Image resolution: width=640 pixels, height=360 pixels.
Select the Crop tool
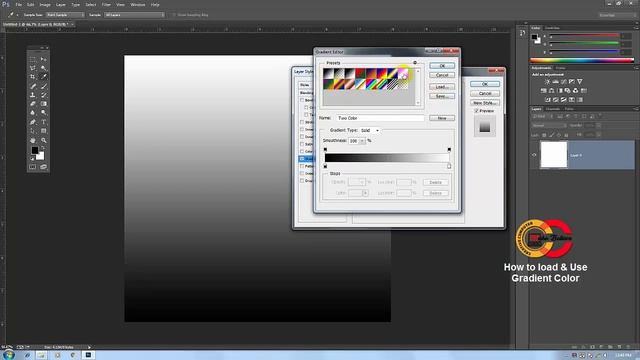(33, 77)
